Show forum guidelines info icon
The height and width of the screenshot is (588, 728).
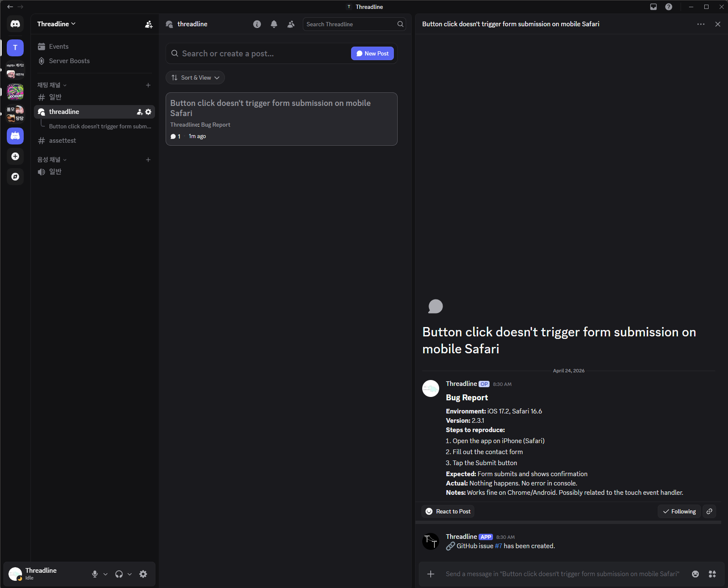(257, 24)
